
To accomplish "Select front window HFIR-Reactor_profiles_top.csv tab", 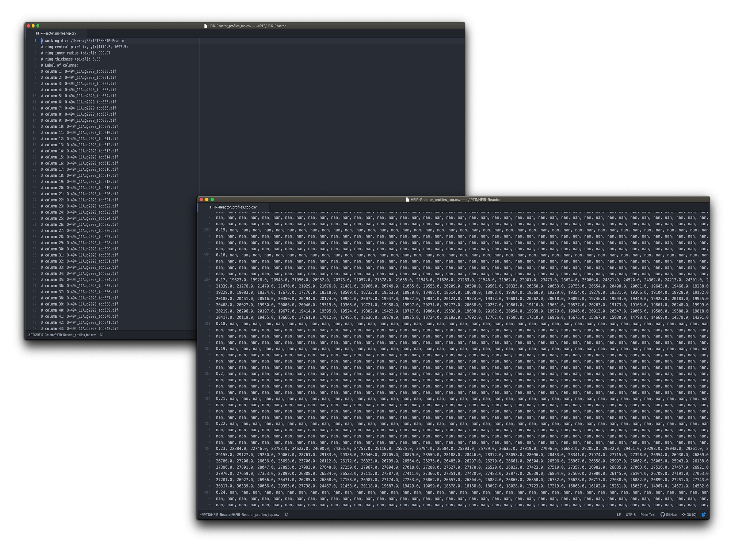I will click(233, 207).
